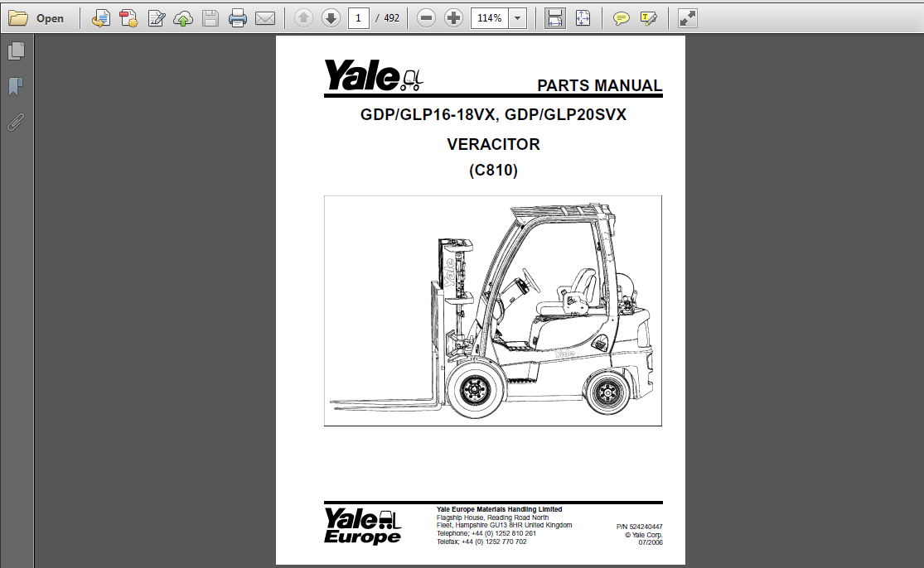Image resolution: width=924 pixels, height=568 pixels.
Task: Open the Attachments paperclip panel in the sidebar
Action: 17,122
